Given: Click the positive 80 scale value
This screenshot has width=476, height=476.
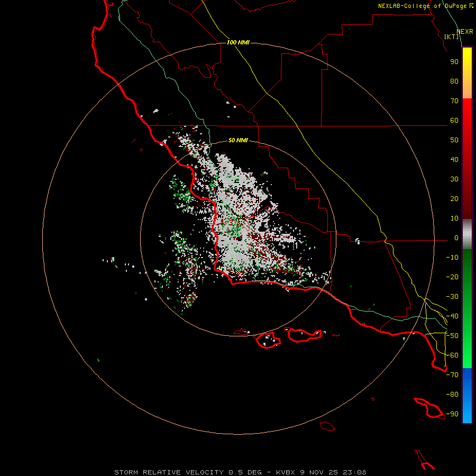Looking at the screenshot, I should pyautogui.click(x=454, y=81).
